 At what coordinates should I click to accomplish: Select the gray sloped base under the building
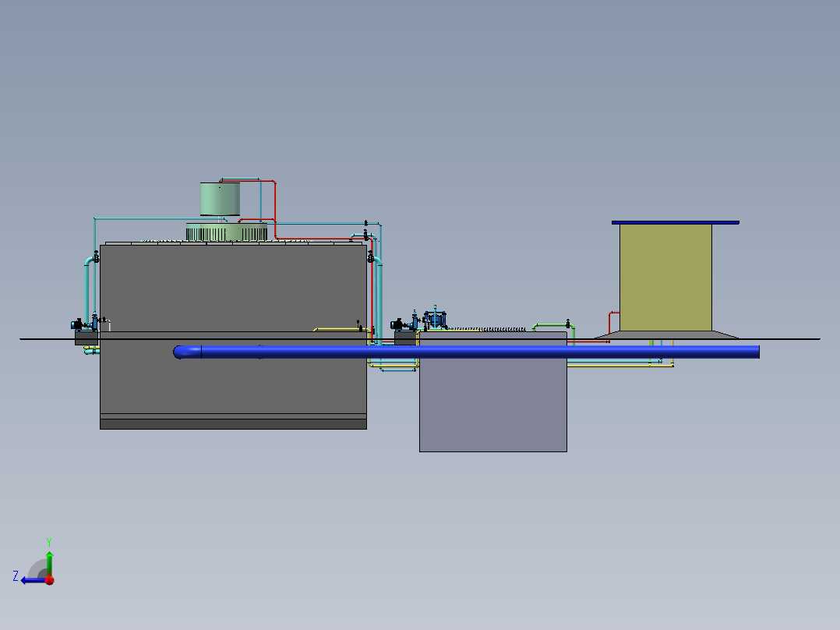[666, 334]
